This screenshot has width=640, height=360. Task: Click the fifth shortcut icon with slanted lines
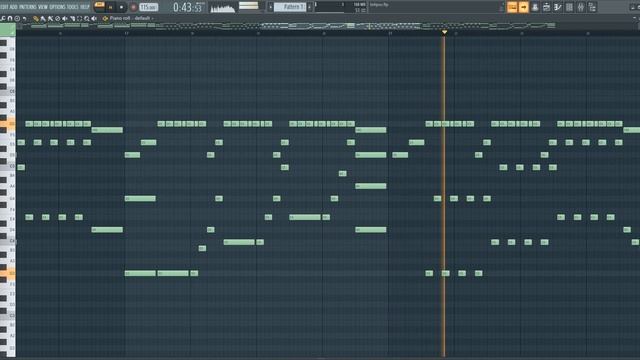click(558, 7)
